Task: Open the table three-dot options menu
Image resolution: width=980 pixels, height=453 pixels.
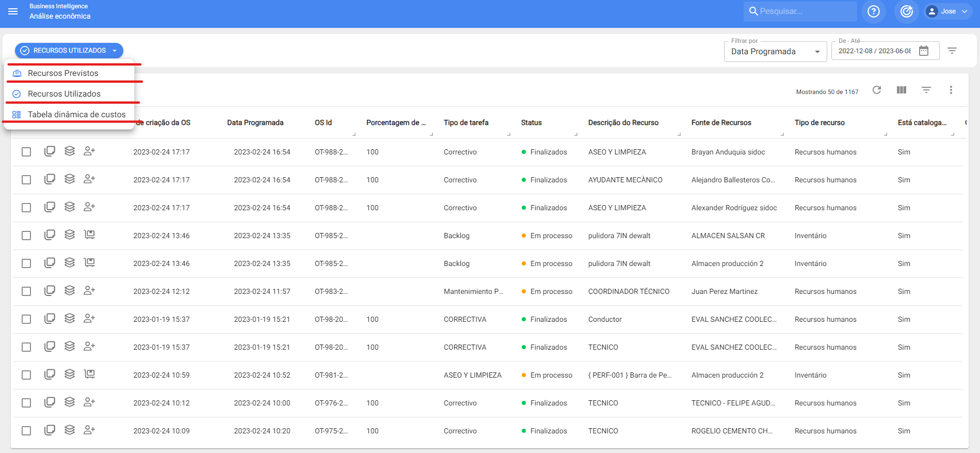Action: click(x=951, y=90)
